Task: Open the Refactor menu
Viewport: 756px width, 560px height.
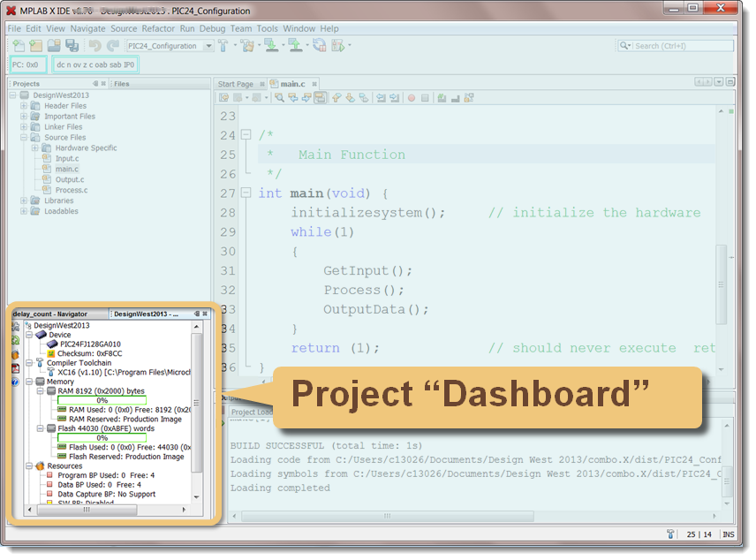Action: click(158, 28)
